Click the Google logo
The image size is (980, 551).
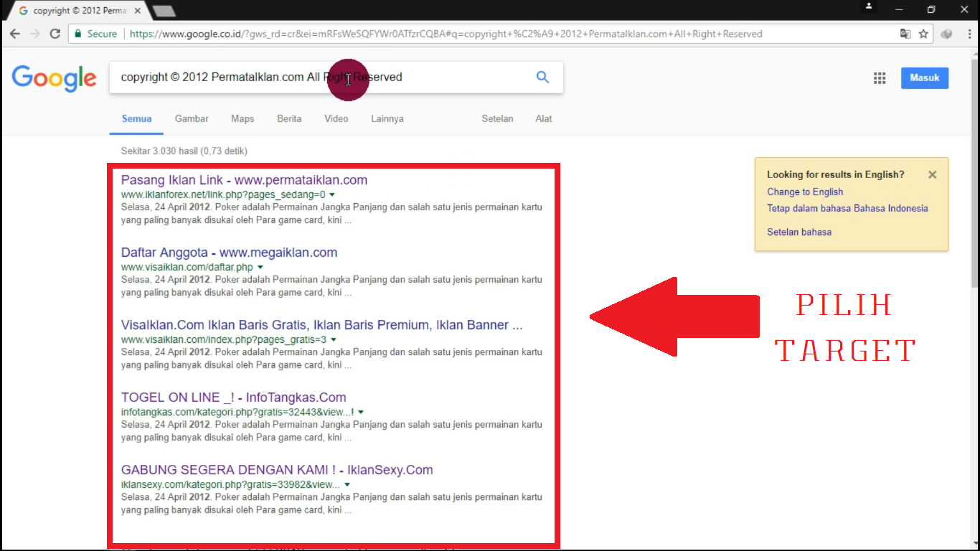click(x=54, y=79)
